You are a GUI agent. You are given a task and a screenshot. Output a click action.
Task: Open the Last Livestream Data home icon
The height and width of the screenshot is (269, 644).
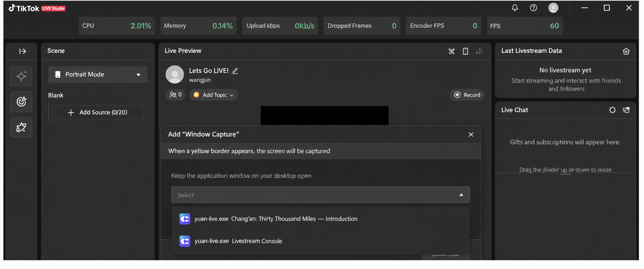point(626,51)
